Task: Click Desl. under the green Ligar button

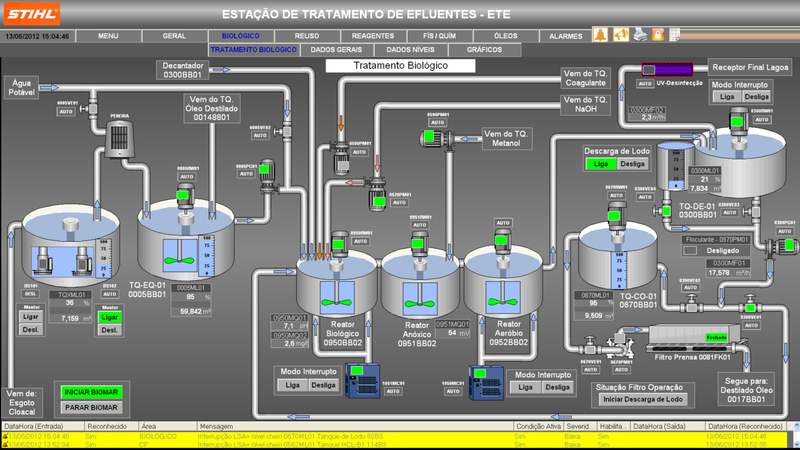Action: click(110, 330)
